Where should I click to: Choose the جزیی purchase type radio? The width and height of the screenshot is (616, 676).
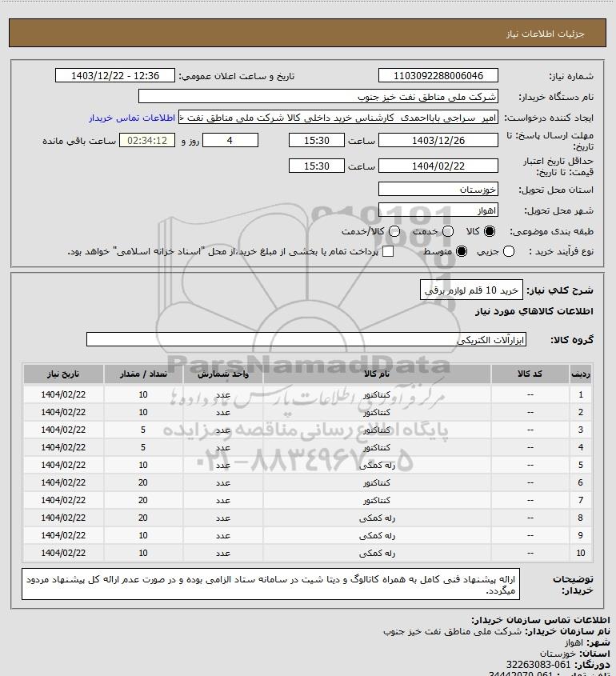pyautogui.click(x=509, y=251)
